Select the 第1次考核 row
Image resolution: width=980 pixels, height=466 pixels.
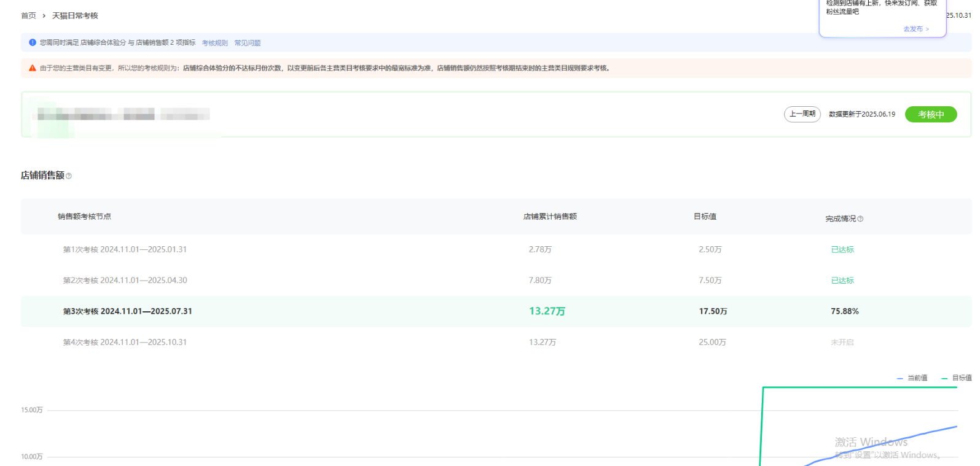(x=125, y=250)
